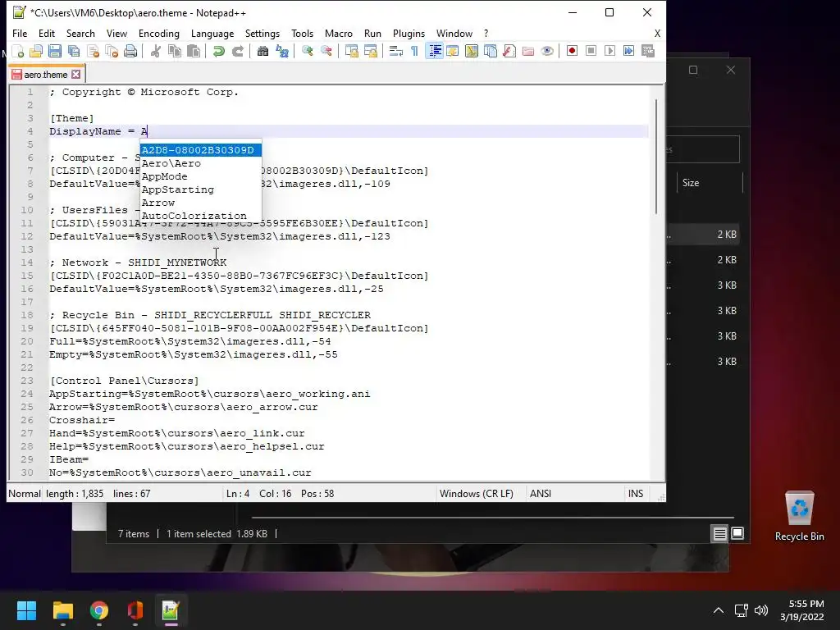Click the Cut scissors icon
The image size is (840, 630).
click(156, 51)
